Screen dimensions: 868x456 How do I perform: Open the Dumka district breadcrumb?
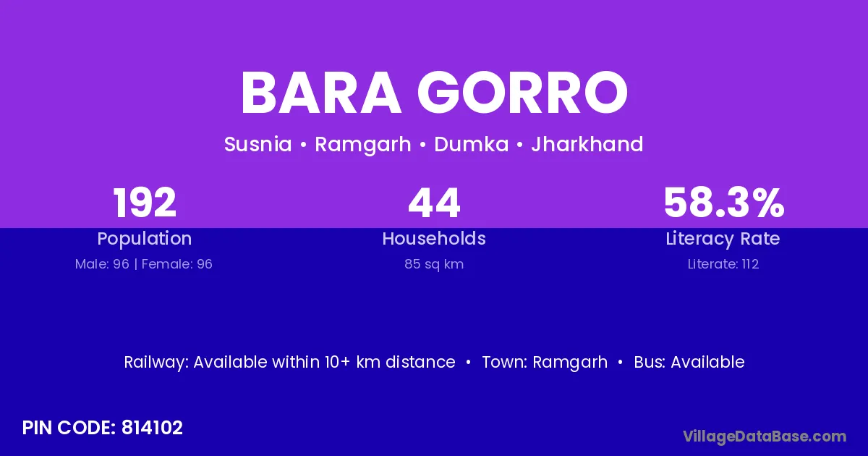471,145
